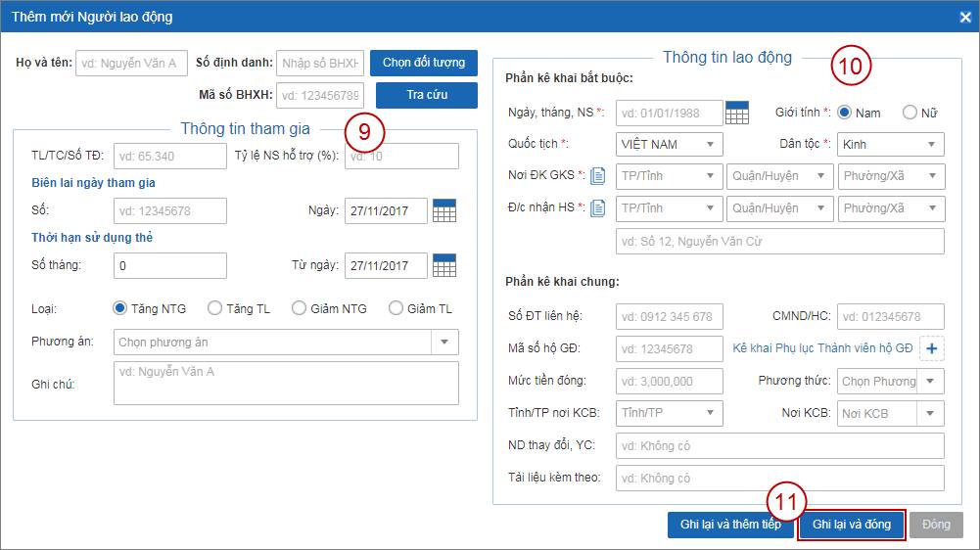
Task: Open calendar icon beside Từ ngày field
Action: point(444,265)
